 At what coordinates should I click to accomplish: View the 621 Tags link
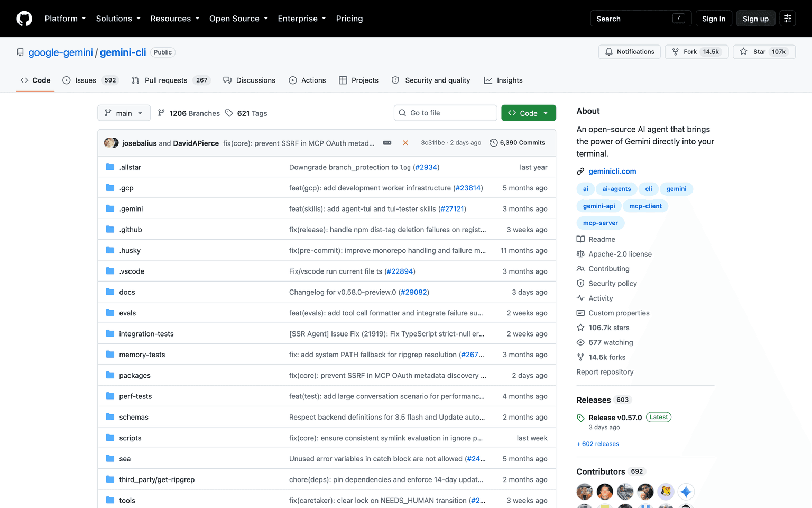[x=246, y=113]
